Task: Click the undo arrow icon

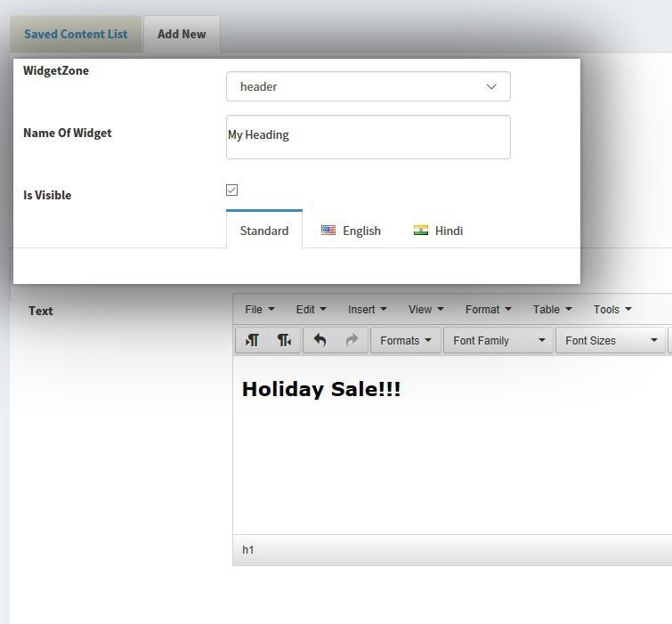Action: click(320, 341)
